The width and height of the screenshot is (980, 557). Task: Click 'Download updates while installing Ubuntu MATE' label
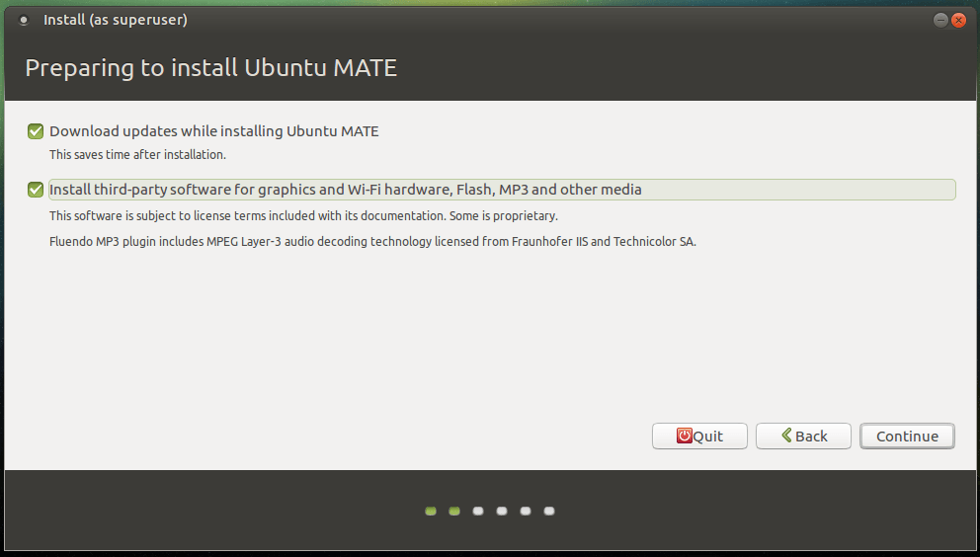pos(213,131)
